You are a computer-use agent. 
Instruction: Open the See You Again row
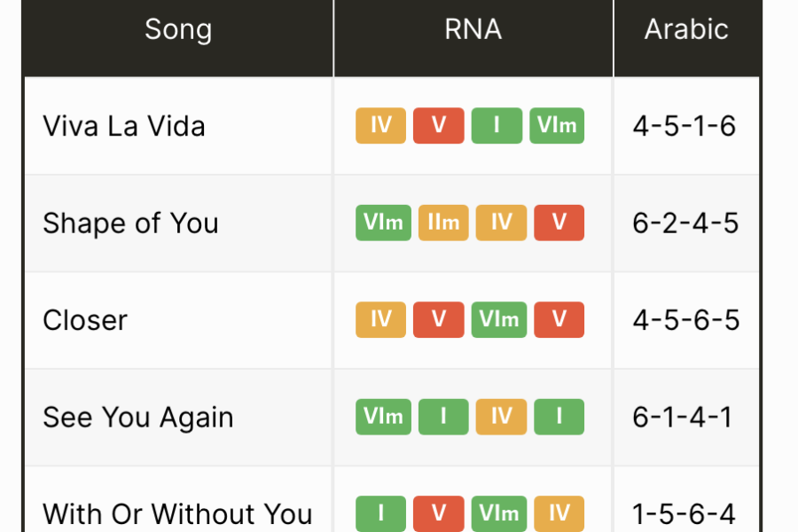tap(138, 418)
